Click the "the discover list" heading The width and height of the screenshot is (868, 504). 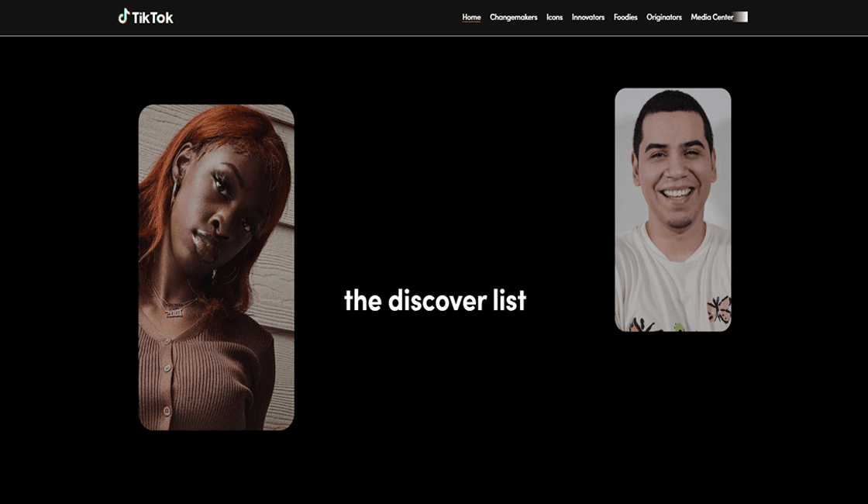pyautogui.click(x=435, y=300)
